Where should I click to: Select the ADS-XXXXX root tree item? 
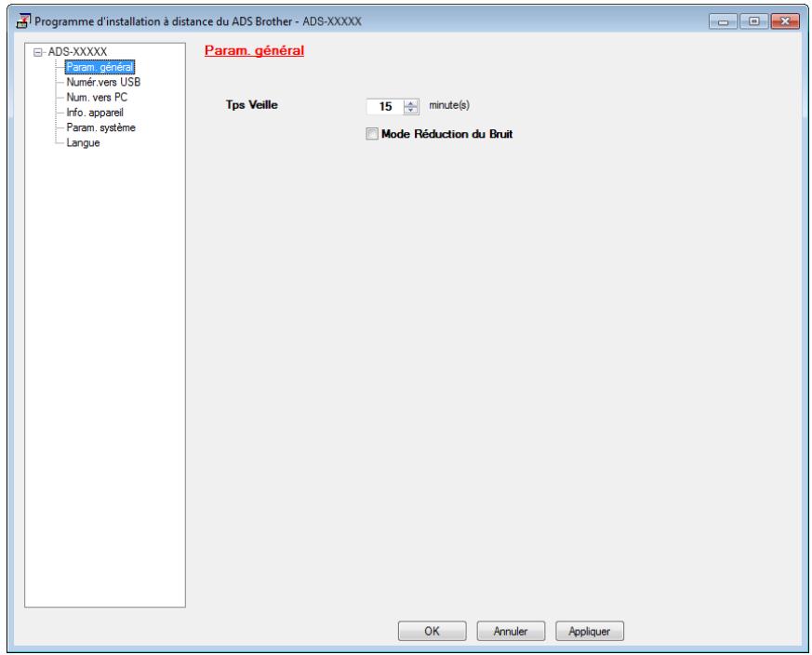coord(77,52)
